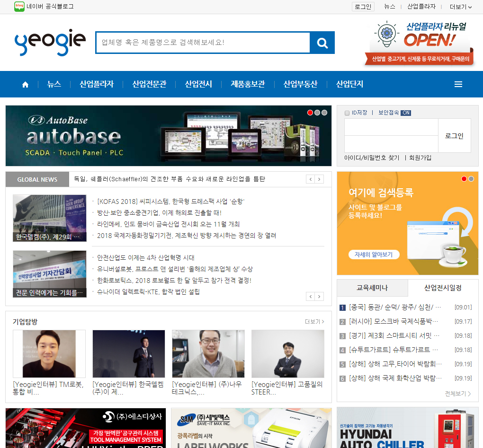Open 회원가입 link
Image resolution: width=483 pixels, height=448 pixels.
[420, 158]
